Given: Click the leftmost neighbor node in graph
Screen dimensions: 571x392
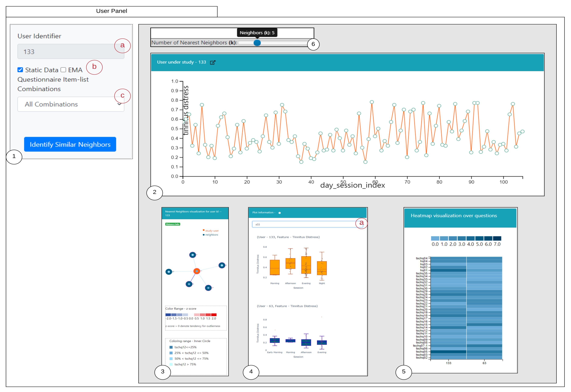Looking at the screenshot, I should click(x=169, y=272).
